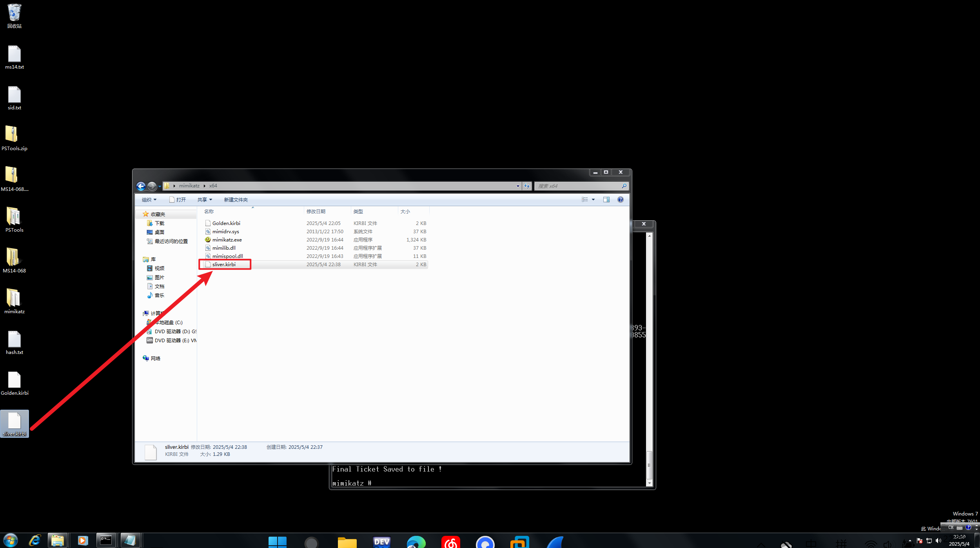Click Internet Explorer in the taskbar
Image resolution: width=980 pixels, height=548 pixels.
35,541
